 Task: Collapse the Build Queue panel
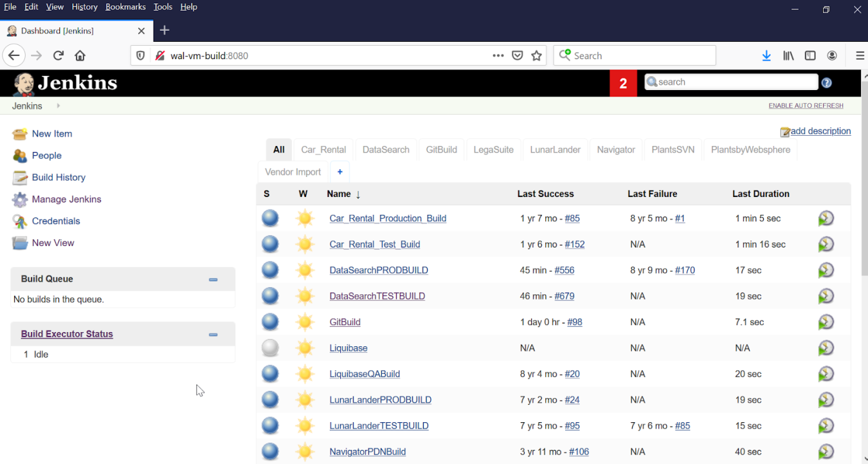coord(213,279)
